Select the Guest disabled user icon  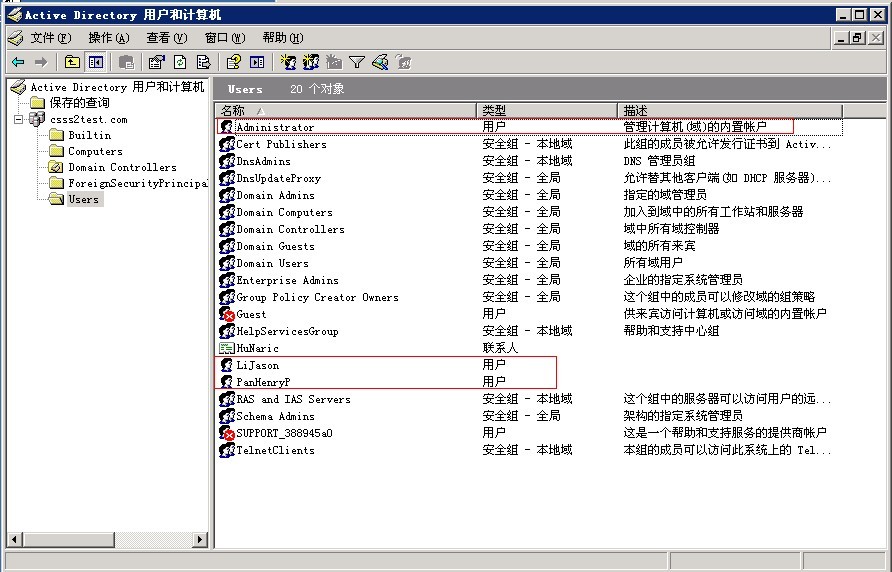coord(226,314)
